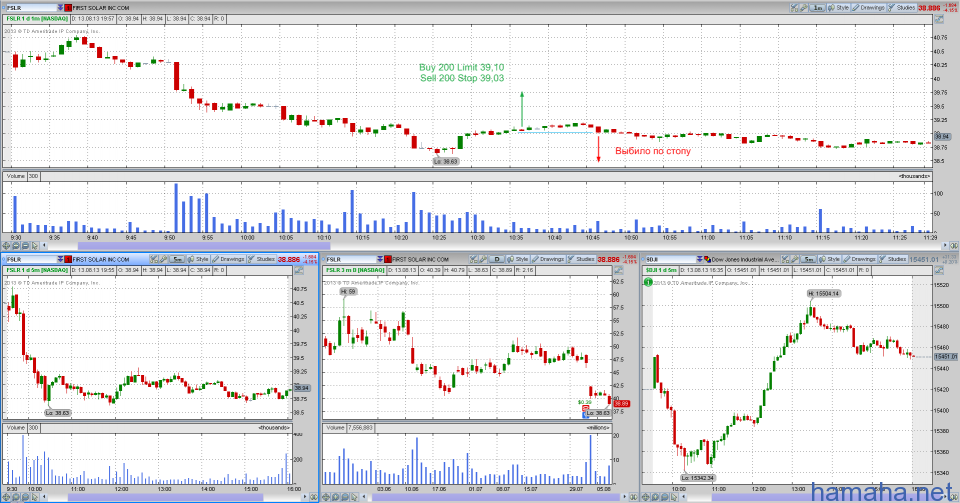Open Drawings menu on the FSLR daily chart
This screenshot has height=503, width=960.
pos(548,259)
